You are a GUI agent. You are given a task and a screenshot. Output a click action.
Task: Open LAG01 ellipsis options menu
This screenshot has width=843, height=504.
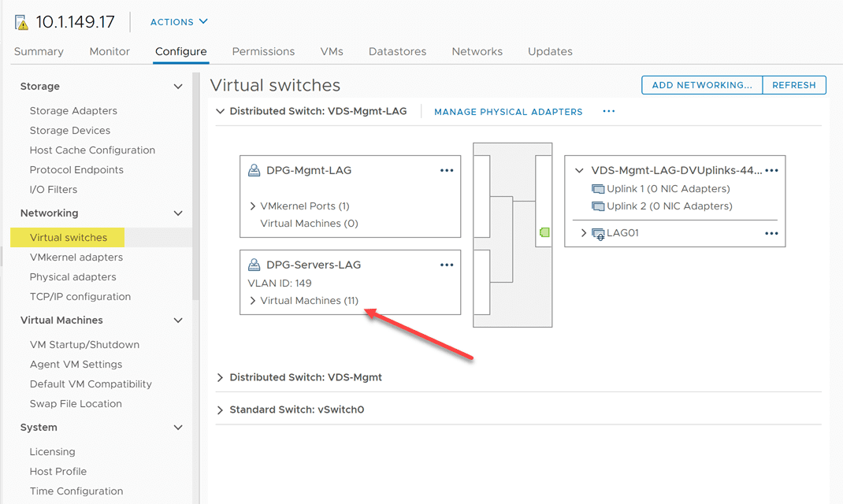(771, 233)
